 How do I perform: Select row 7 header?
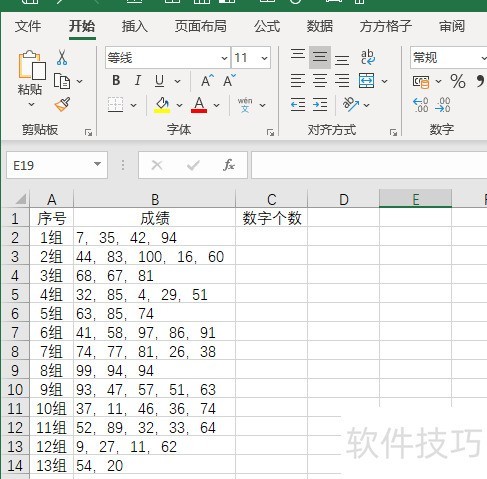tap(15, 332)
